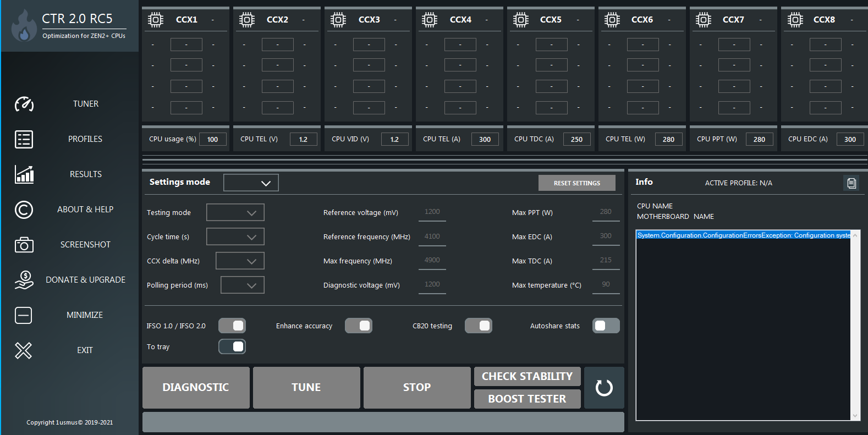Open the TUNER menu item
This screenshot has width=868, height=435.
point(86,104)
